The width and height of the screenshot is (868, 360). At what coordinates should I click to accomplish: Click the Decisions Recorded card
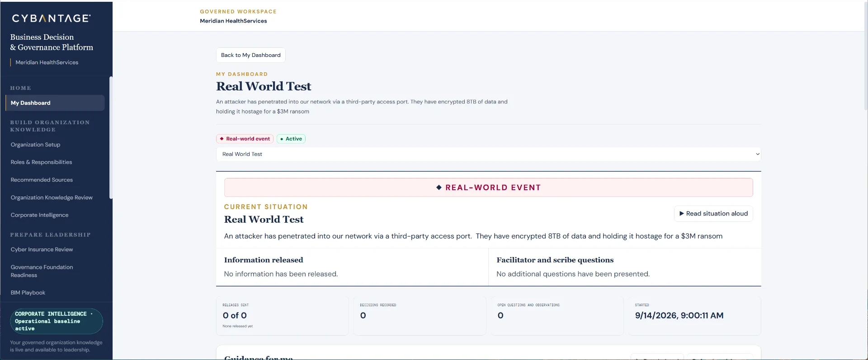coord(420,316)
